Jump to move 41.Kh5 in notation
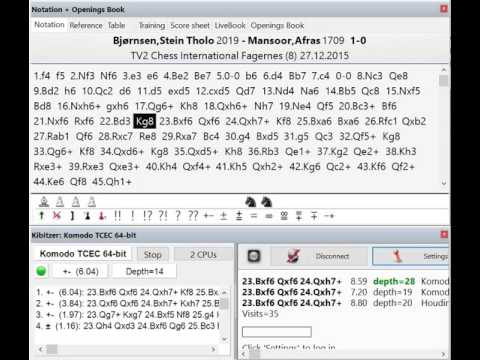480x360 pixels. [231, 167]
